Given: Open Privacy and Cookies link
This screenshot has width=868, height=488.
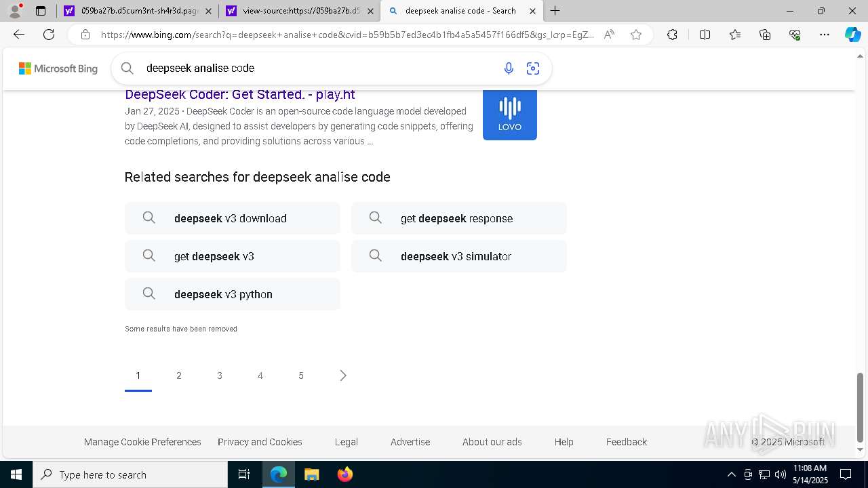Looking at the screenshot, I should click(x=260, y=442).
